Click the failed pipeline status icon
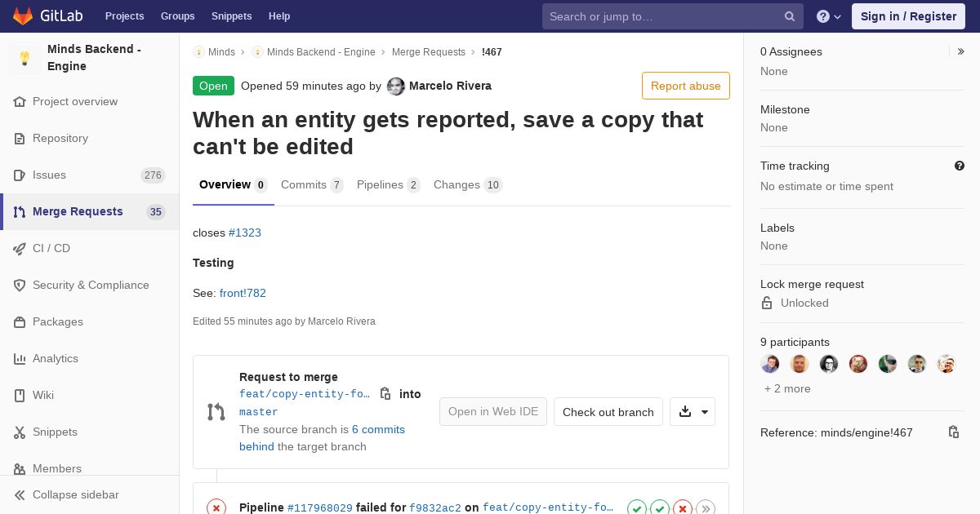 point(216,507)
